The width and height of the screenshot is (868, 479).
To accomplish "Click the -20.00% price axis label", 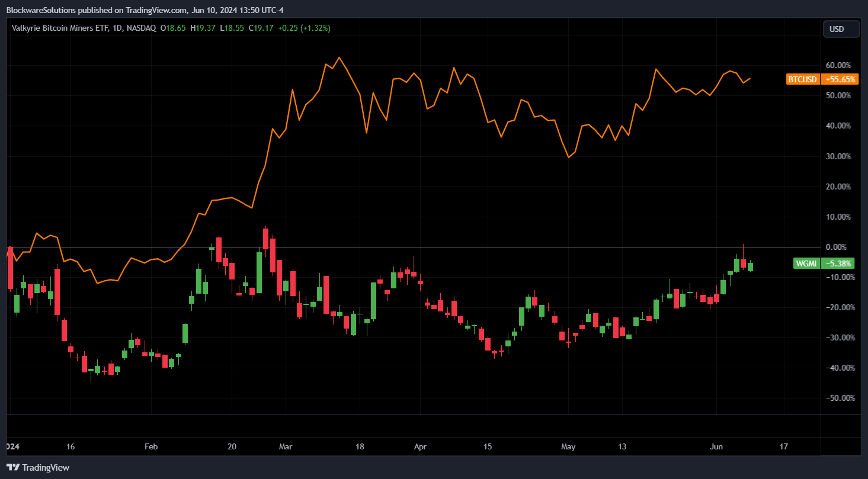I will (x=840, y=307).
